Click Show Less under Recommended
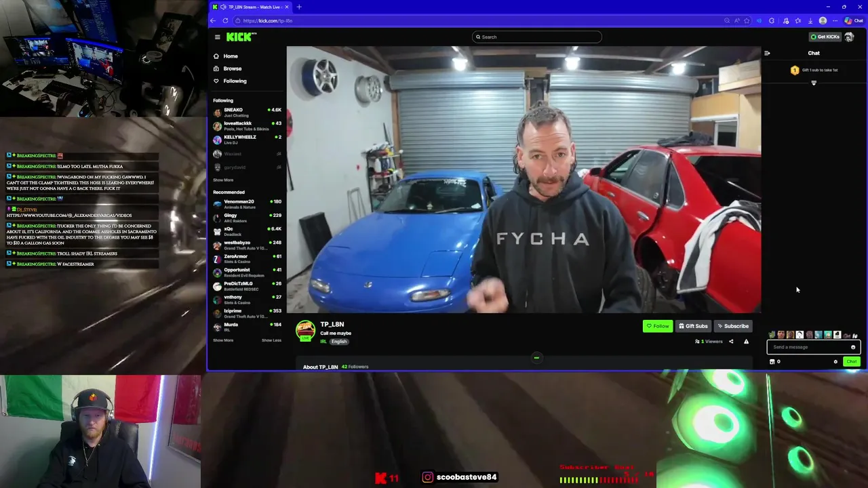 click(271, 340)
